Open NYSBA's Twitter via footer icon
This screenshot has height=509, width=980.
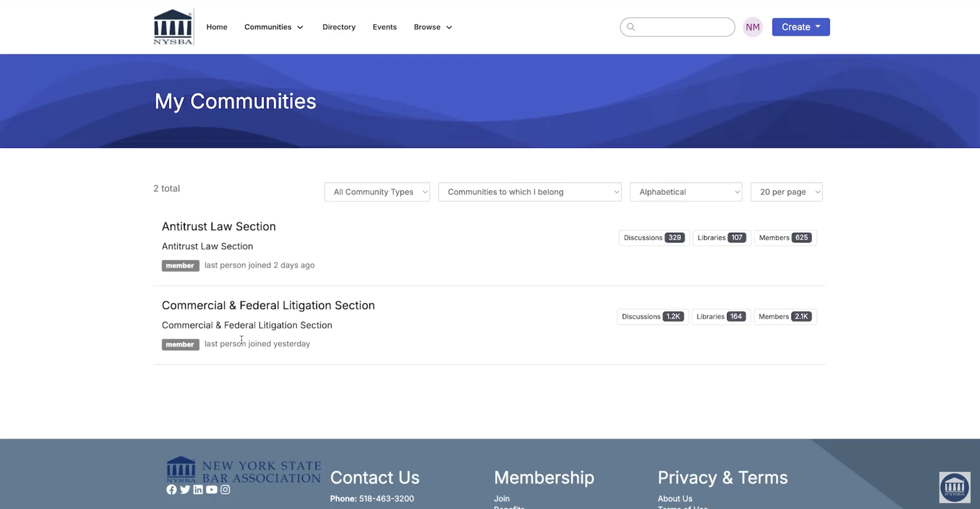(x=185, y=489)
